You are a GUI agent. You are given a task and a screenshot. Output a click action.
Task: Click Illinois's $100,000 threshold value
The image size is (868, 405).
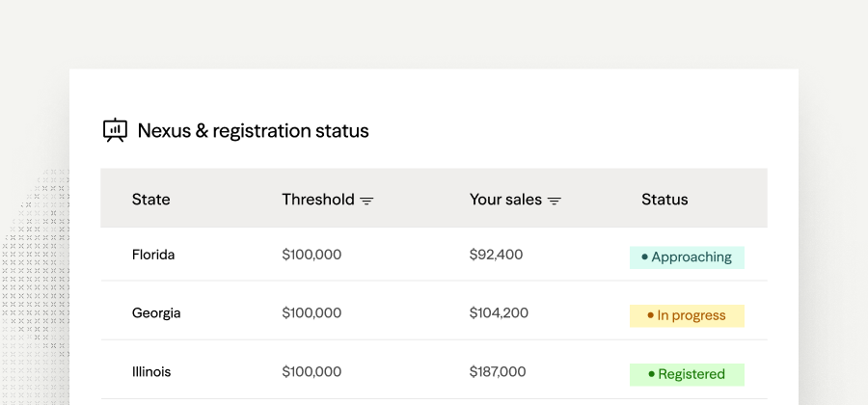312,372
